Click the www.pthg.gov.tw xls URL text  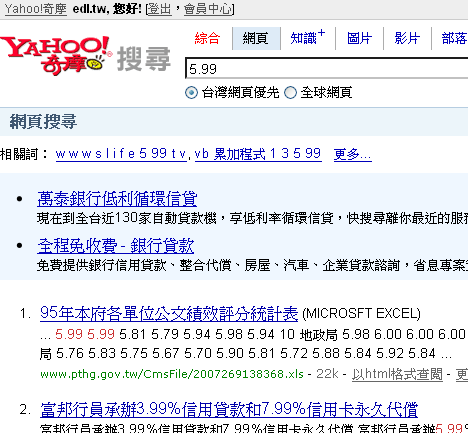(x=172, y=374)
